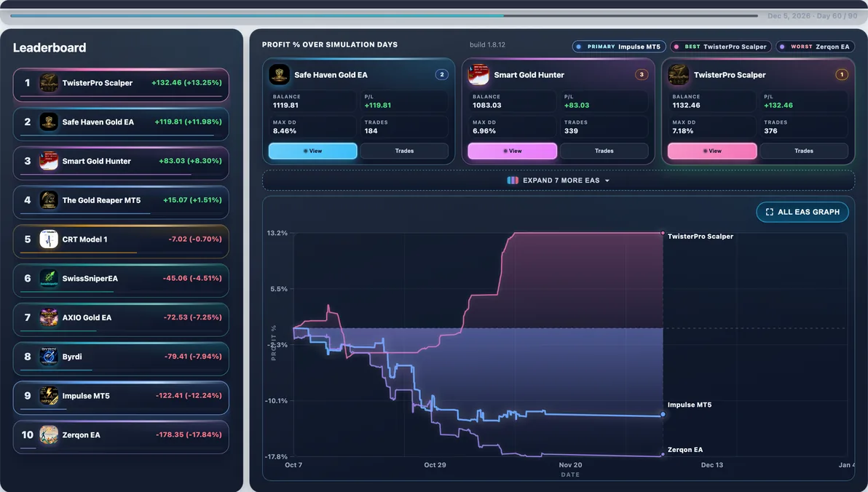Open the All EAs Graph
This screenshot has height=492, width=868.
[802, 212]
